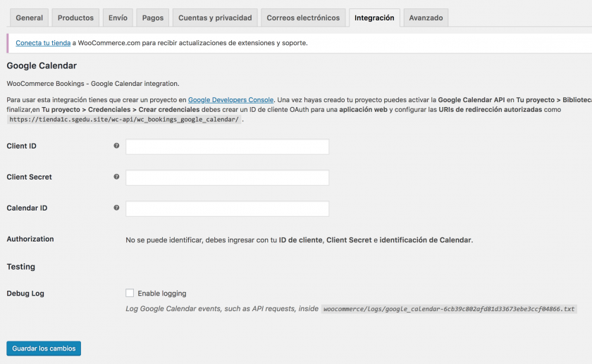Go to the Pagos tab
The image size is (592, 364).
[x=152, y=18]
